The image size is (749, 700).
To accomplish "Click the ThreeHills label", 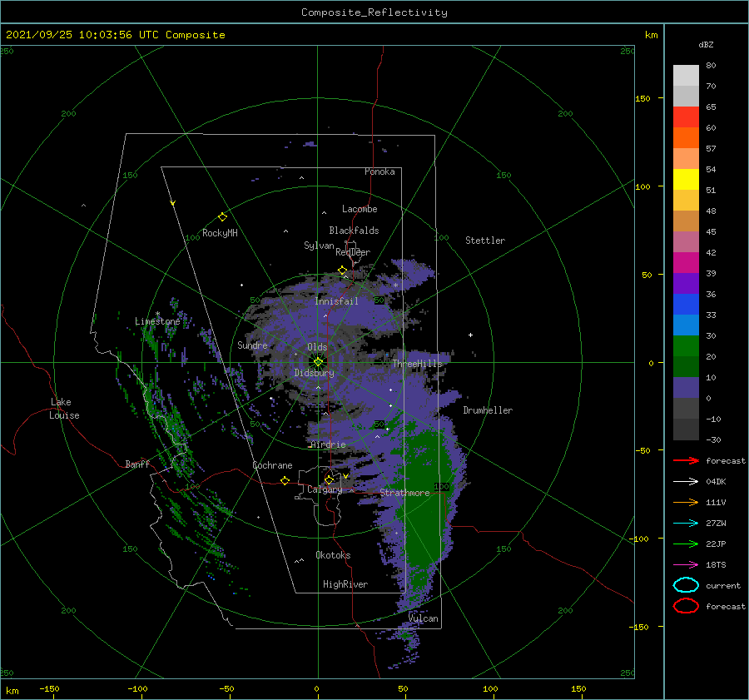I will [418, 364].
